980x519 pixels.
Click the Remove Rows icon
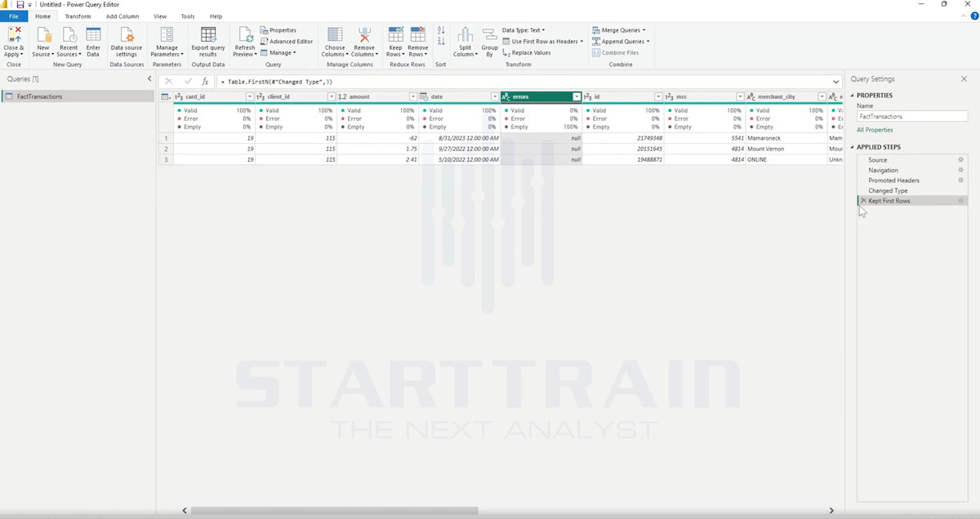point(418,34)
